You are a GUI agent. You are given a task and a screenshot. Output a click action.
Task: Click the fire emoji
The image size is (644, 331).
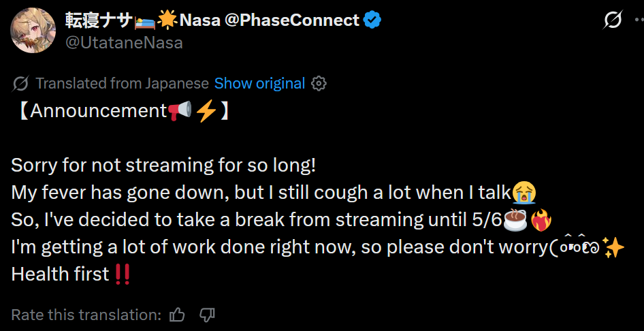tap(540, 220)
